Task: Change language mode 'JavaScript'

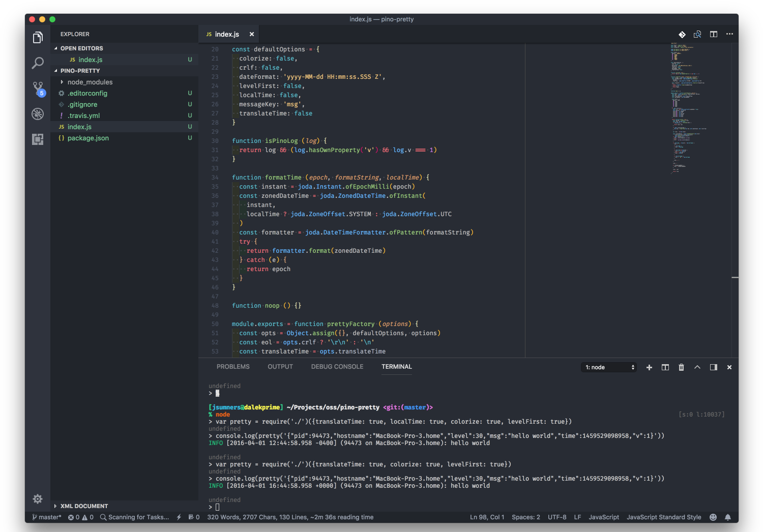Action: pos(604,517)
